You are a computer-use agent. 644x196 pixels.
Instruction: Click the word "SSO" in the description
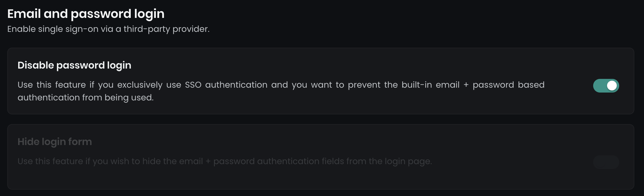point(193,85)
